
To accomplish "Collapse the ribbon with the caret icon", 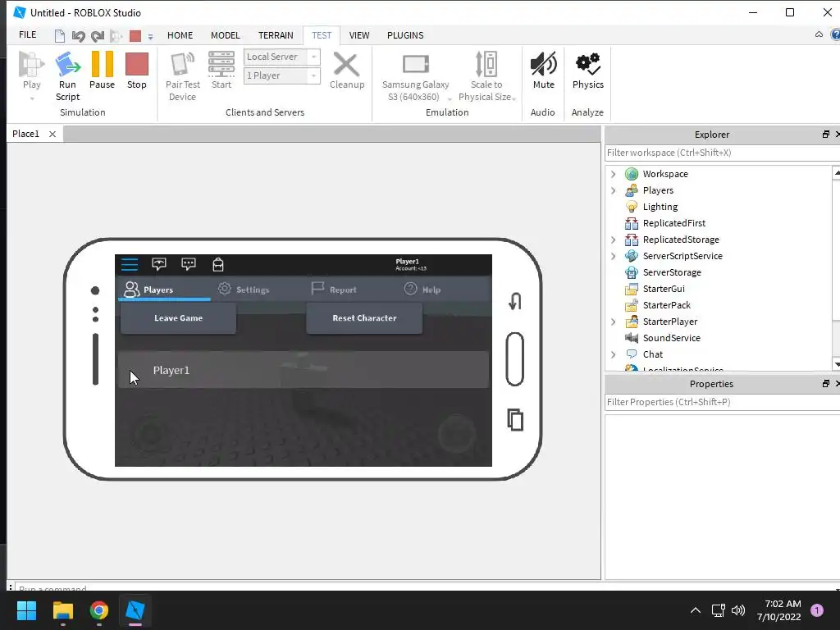I will (x=819, y=34).
